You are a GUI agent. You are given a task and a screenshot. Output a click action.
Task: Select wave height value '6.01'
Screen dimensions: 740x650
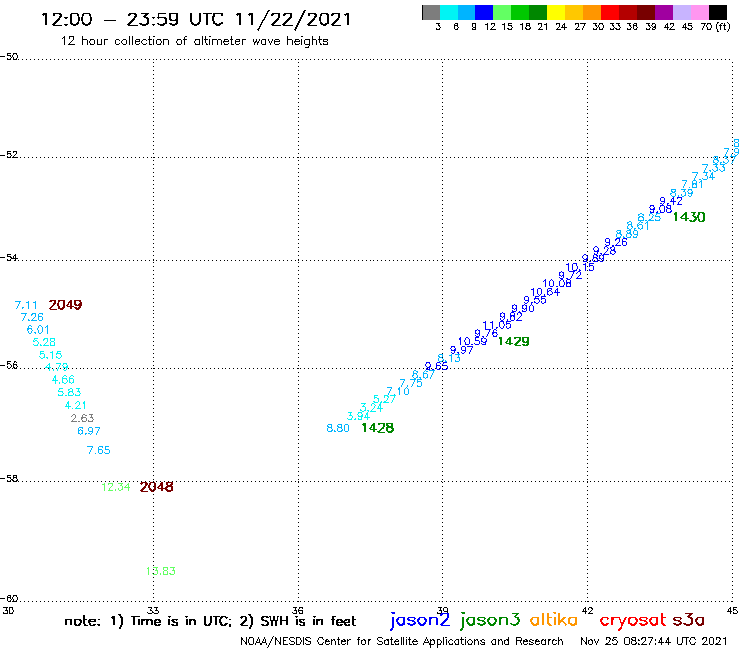click(x=38, y=329)
